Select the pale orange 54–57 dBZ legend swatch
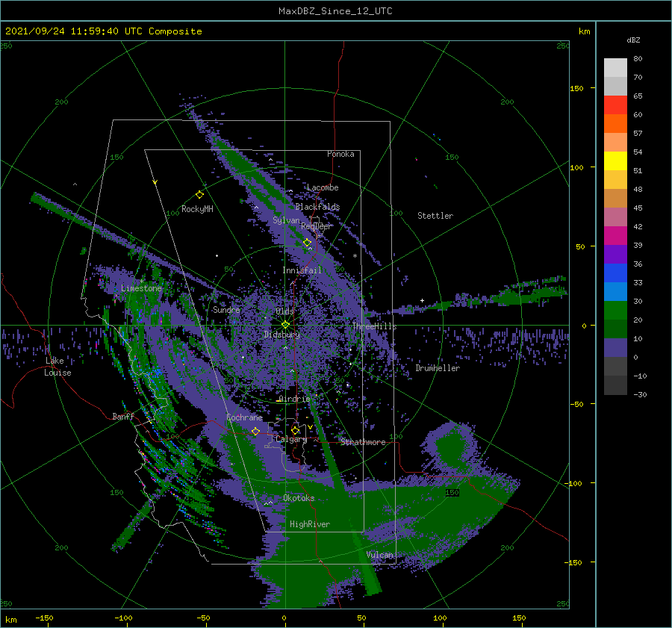Image resolution: width=672 pixels, height=628 pixels. pos(615,142)
